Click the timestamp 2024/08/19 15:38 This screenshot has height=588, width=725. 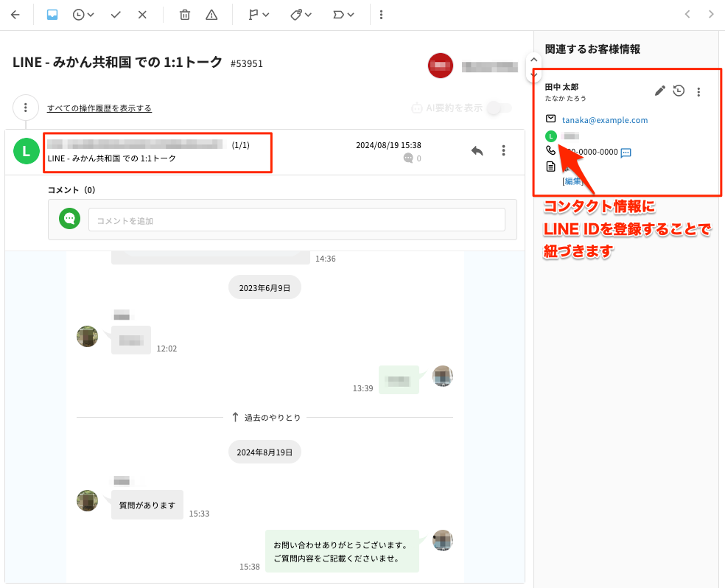(x=388, y=145)
